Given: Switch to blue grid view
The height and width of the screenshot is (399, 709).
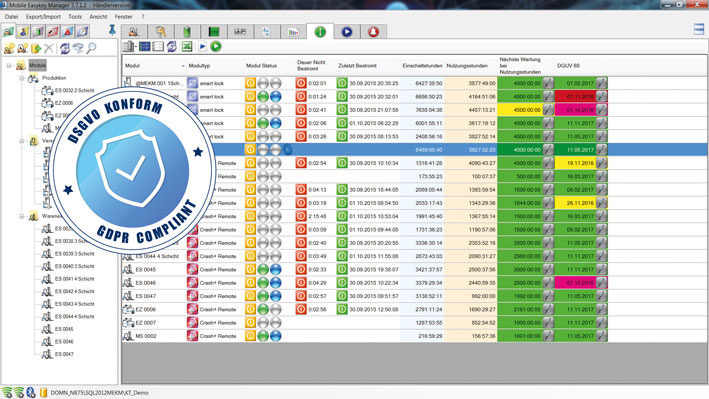Looking at the screenshot, I should coord(145,46).
